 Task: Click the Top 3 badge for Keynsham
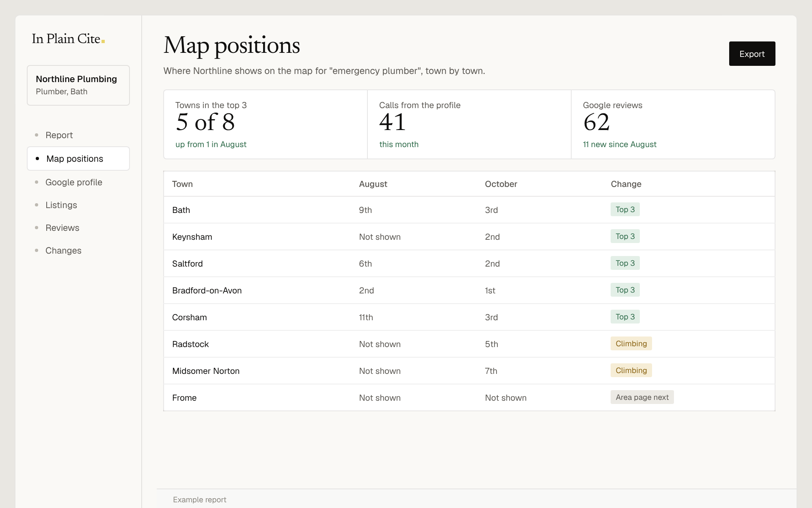pos(625,236)
